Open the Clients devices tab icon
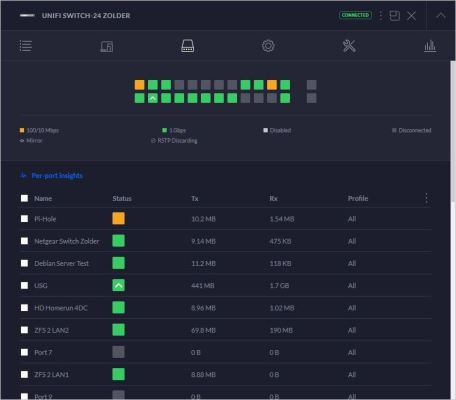 (x=107, y=46)
